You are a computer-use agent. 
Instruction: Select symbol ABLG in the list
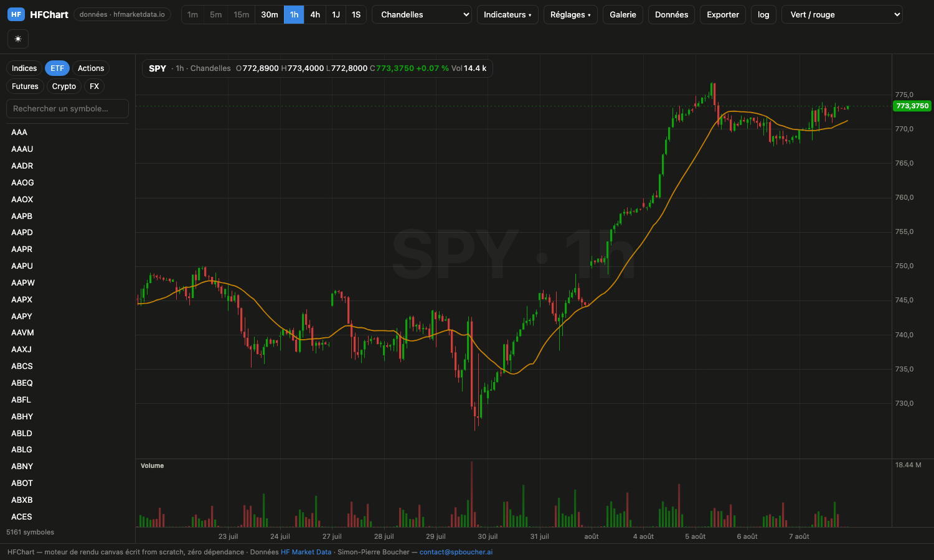pos(67,449)
